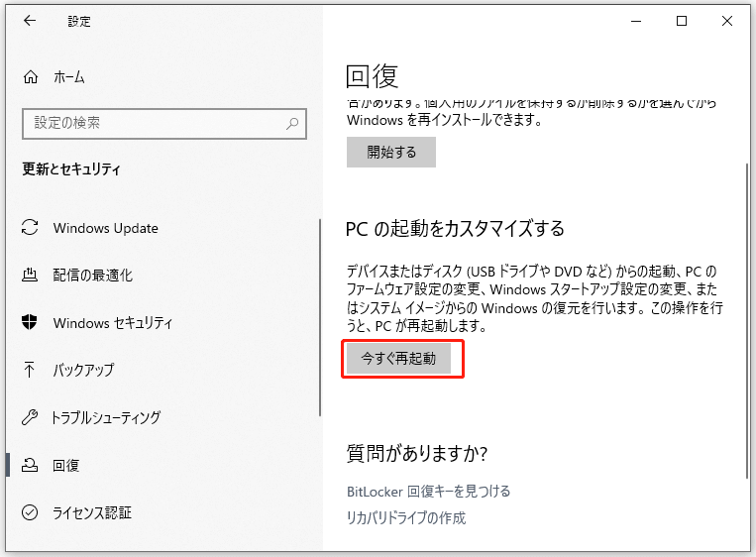Click the 設定 window title text

tap(79, 21)
